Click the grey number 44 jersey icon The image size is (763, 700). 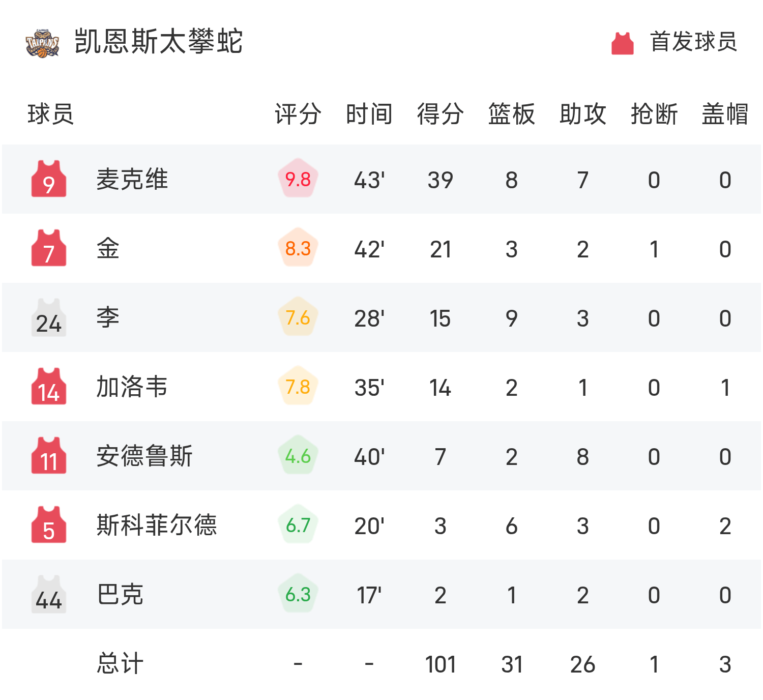point(49,594)
